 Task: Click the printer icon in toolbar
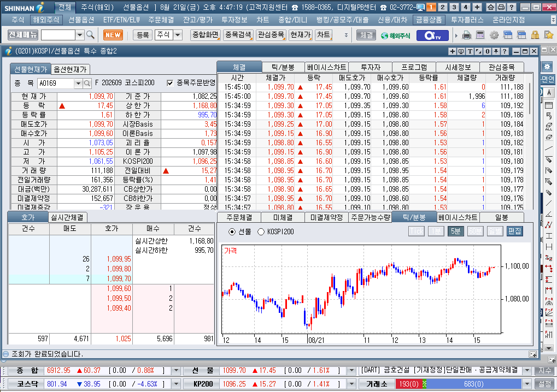(467, 35)
